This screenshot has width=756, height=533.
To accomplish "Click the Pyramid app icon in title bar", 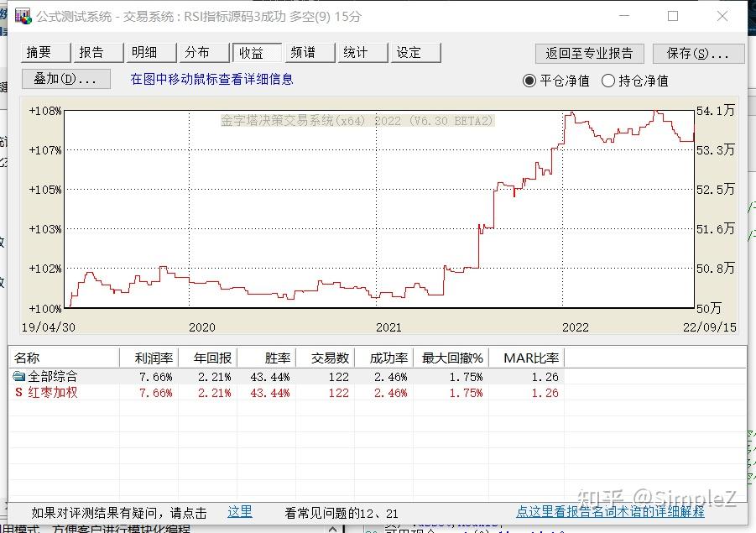I will pyautogui.click(x=23, y=15).
